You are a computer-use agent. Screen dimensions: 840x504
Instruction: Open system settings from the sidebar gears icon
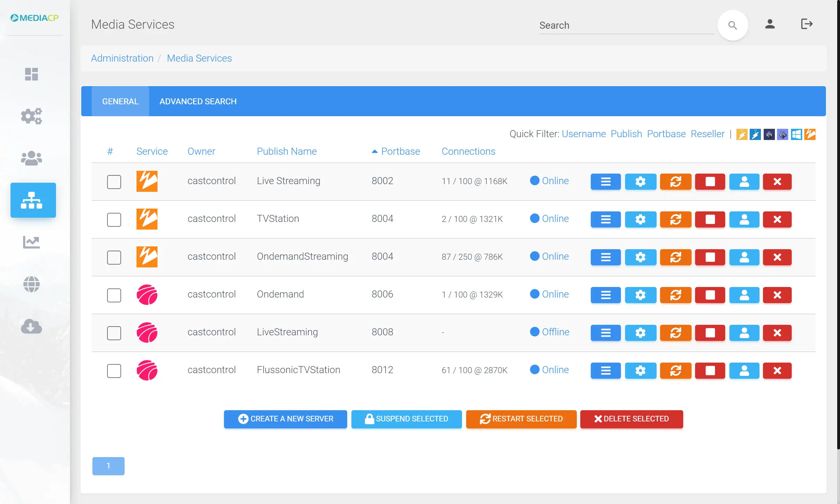click(x=31, y=116)
